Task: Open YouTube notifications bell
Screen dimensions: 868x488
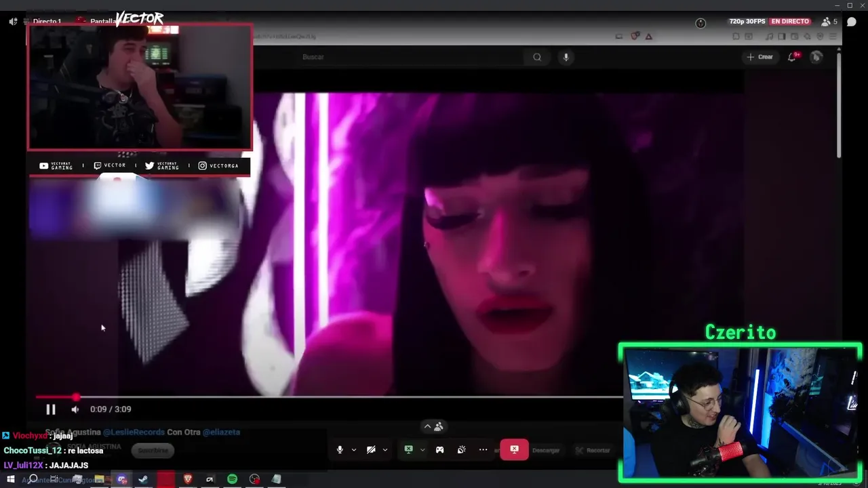Action: (792, 57)
